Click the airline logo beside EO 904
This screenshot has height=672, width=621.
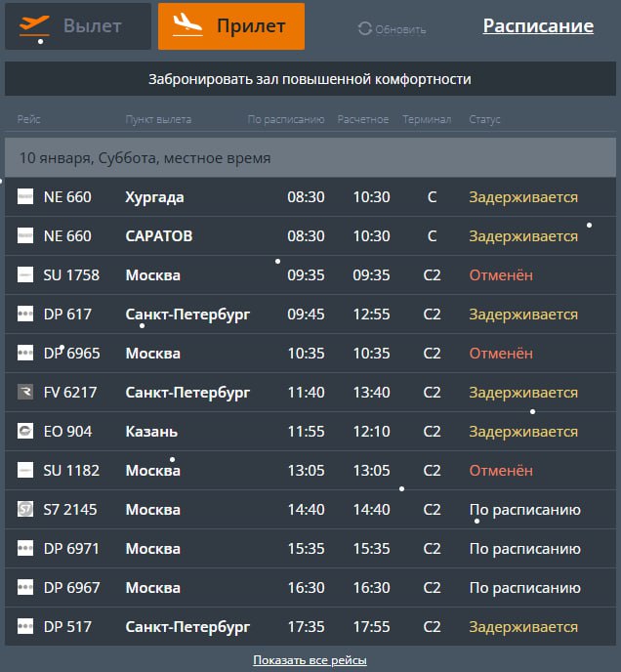(25, 432)
